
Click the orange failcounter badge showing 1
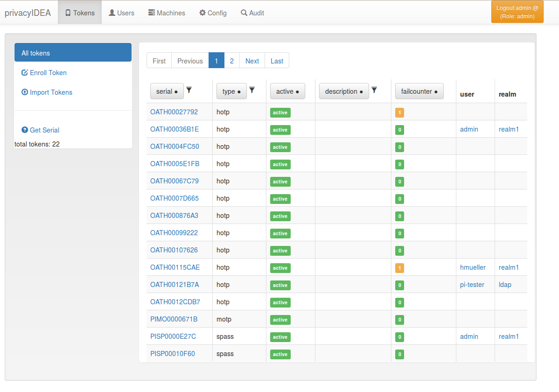click(399, 112)
